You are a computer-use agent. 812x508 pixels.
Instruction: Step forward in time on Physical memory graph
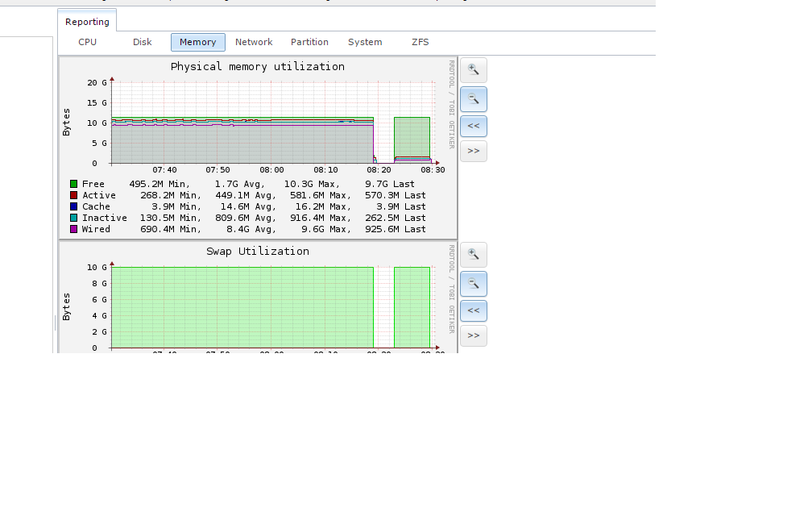pos(474,151)
